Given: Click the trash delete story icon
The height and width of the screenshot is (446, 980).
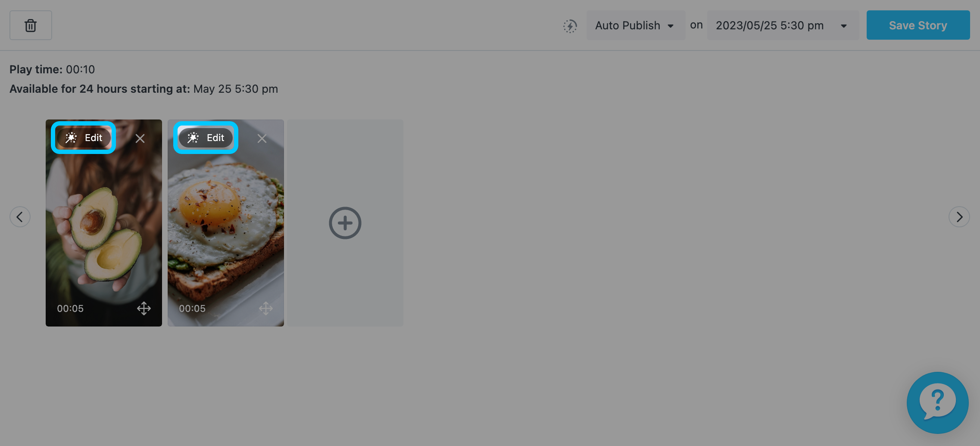Looking at the screenshot, I should click(x=31, y=25).
